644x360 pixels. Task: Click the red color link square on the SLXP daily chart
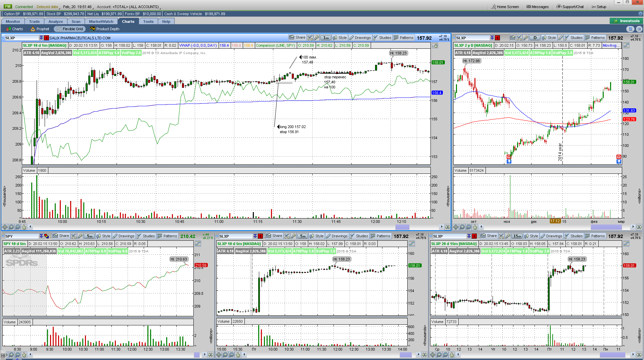click(497, 38)
